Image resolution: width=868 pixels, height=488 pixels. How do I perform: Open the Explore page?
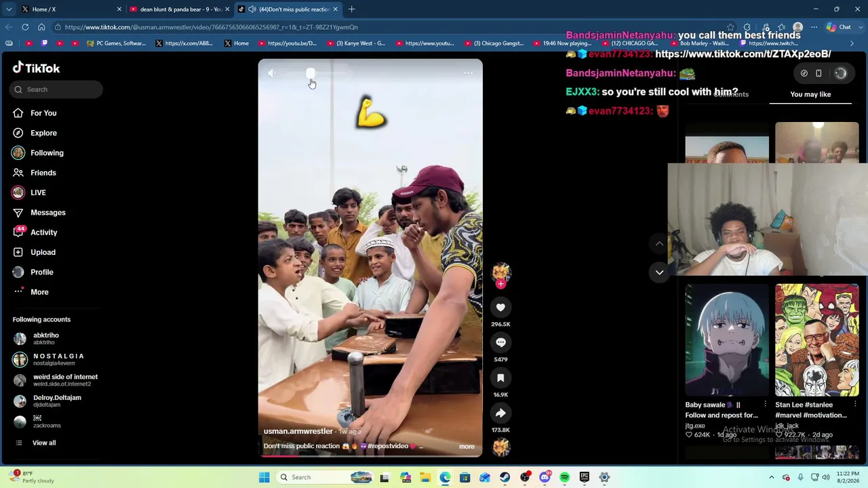[x=35, y=133]
